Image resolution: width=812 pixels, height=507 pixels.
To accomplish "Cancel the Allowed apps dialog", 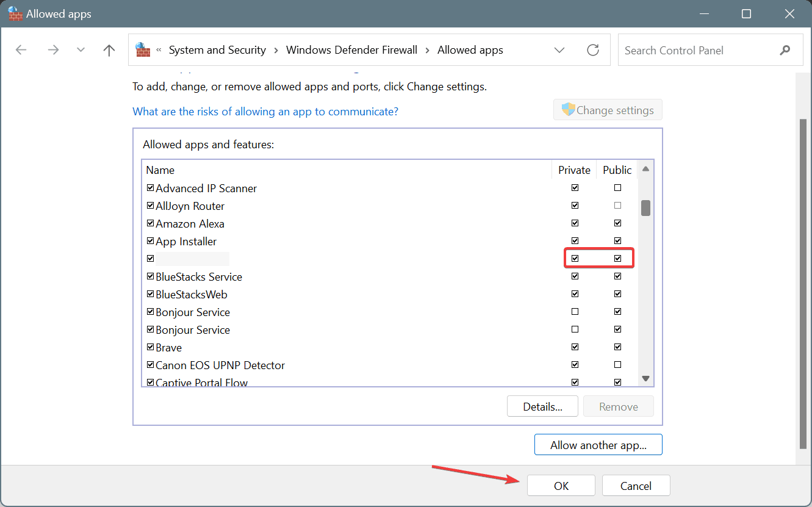I will tap(636, 486).
